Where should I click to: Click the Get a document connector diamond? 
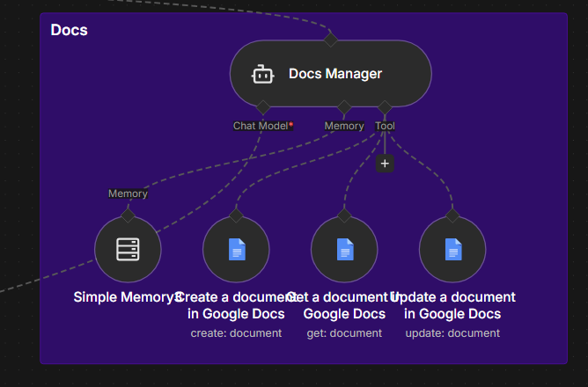click(344, 215)
